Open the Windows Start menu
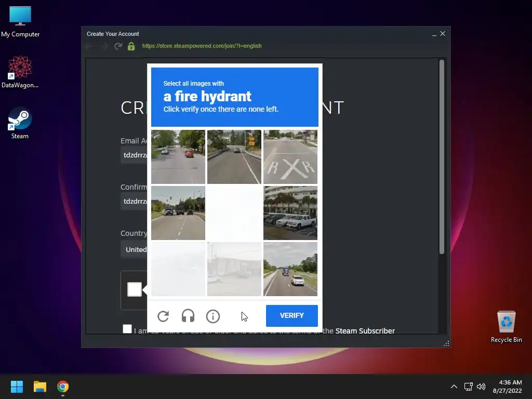 [x=17, y=387]
